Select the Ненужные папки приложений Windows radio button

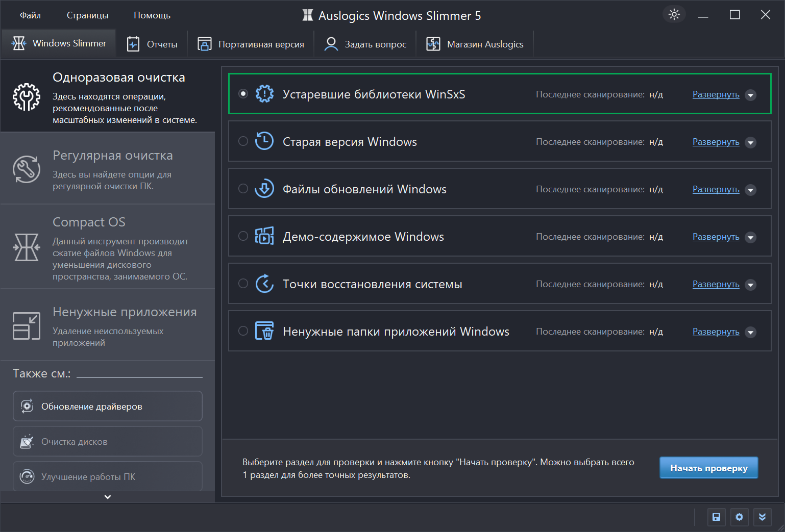click(x=243, y=331)
